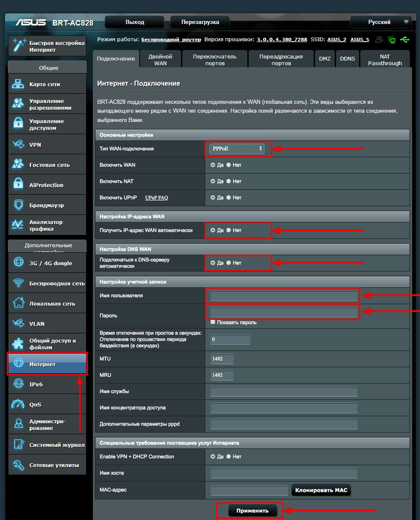
Task: Switch to the Переключатель портов tab
Action: pyautogui.click(x=215, y=60)
